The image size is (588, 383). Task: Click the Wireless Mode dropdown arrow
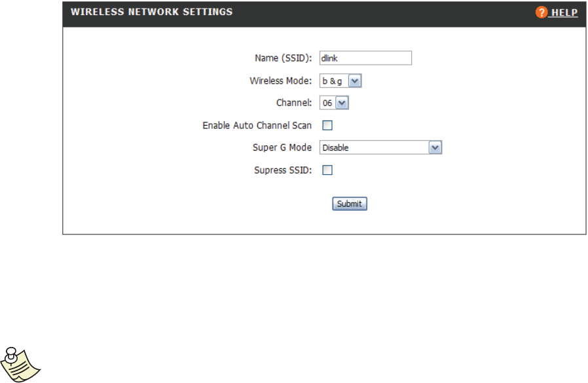[354, 81]
